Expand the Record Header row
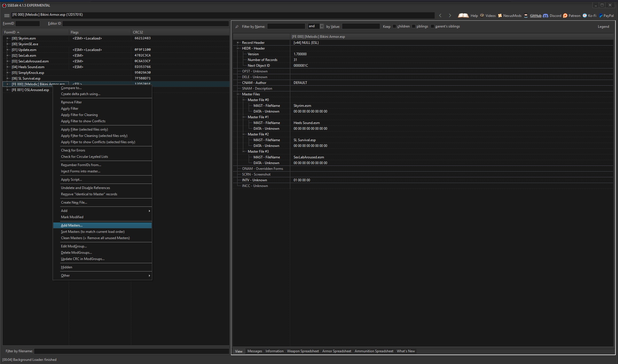Image resolution: width=618 pixels, height=364 pixels. coord(238,43)
